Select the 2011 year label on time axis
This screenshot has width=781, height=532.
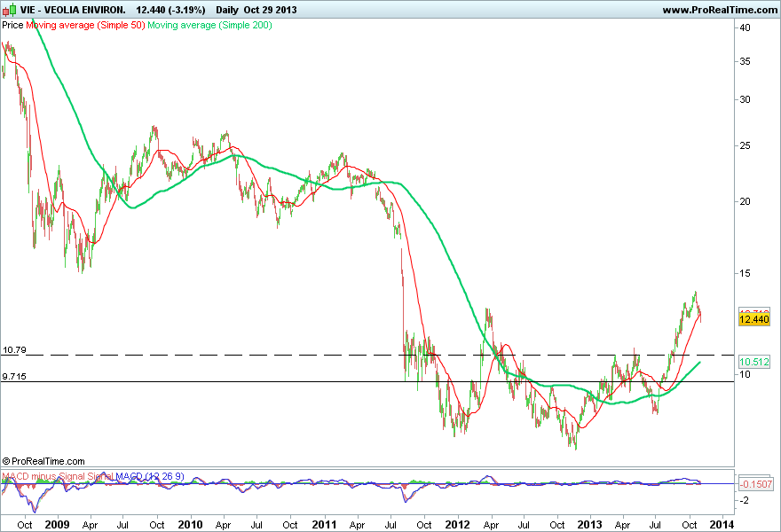(x=324, y=525)
